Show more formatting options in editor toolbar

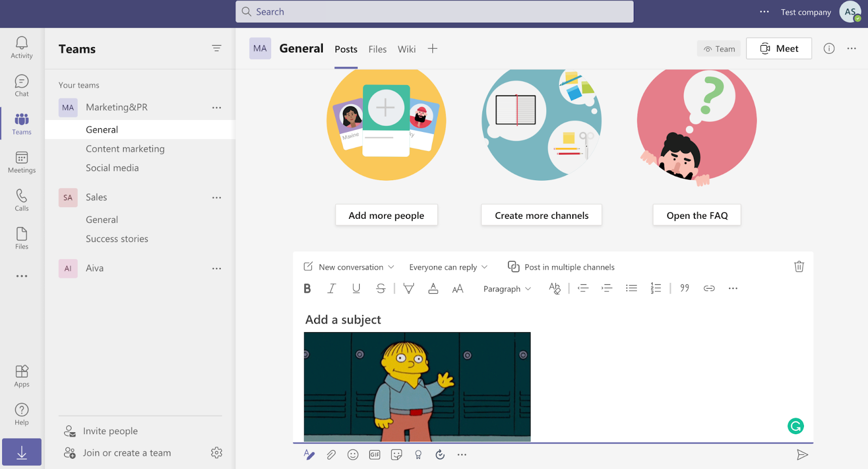point(733,288)
